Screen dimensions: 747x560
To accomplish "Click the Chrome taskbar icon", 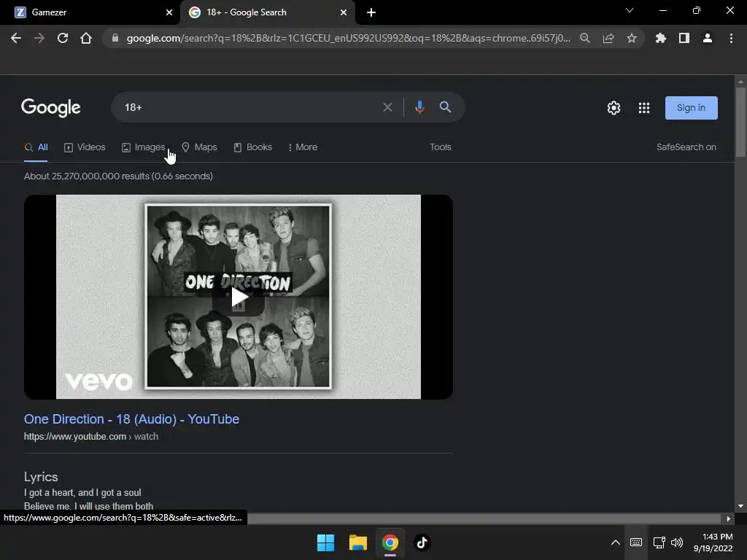I will [x=390, y=542].
